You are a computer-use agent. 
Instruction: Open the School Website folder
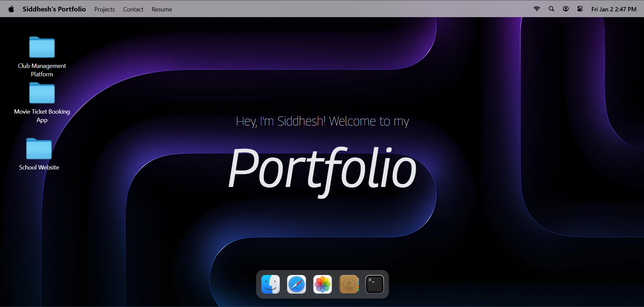[39, 149]
